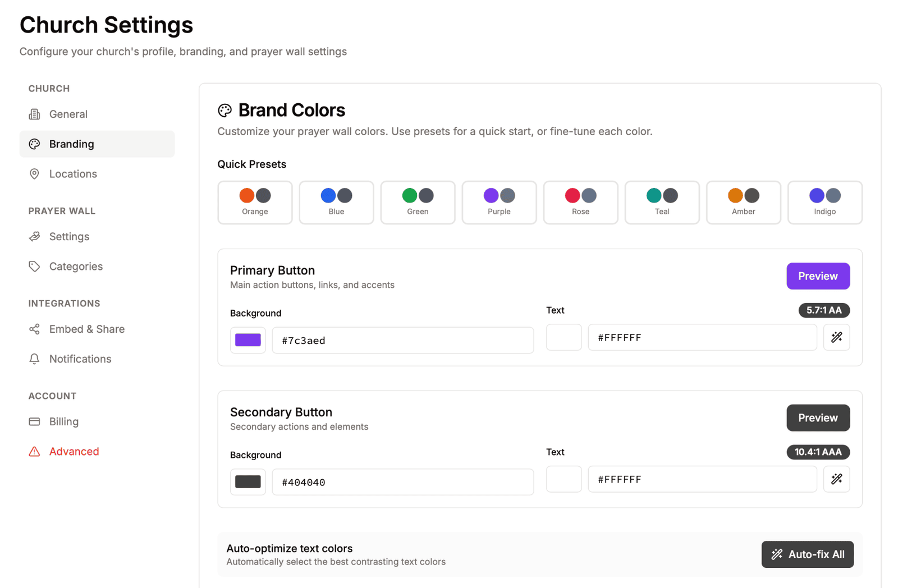Open the white Primary text color swatch
Image resolution: width=898 pixels, height=588 pixels.
pos(563,337)
